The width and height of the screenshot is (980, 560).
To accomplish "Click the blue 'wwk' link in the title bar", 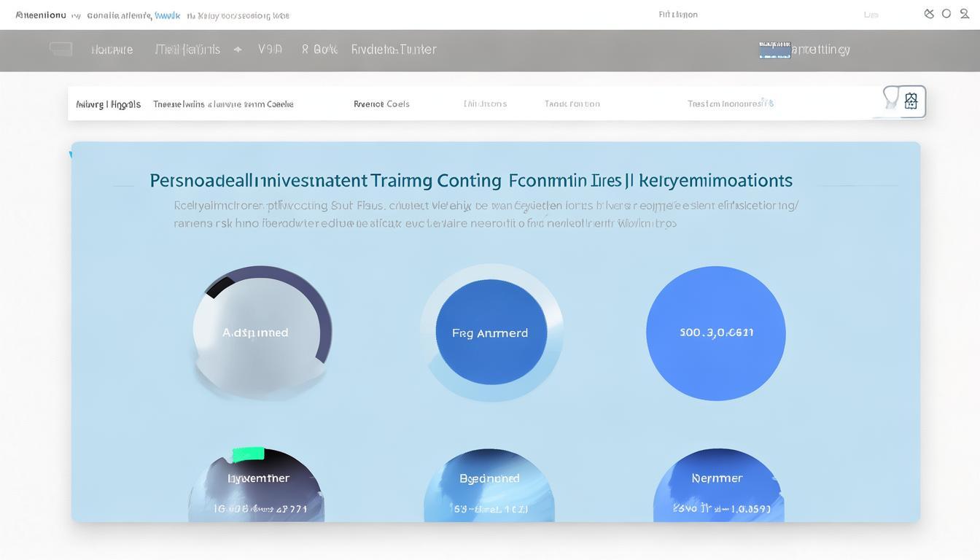I will [x=167, y=15].
